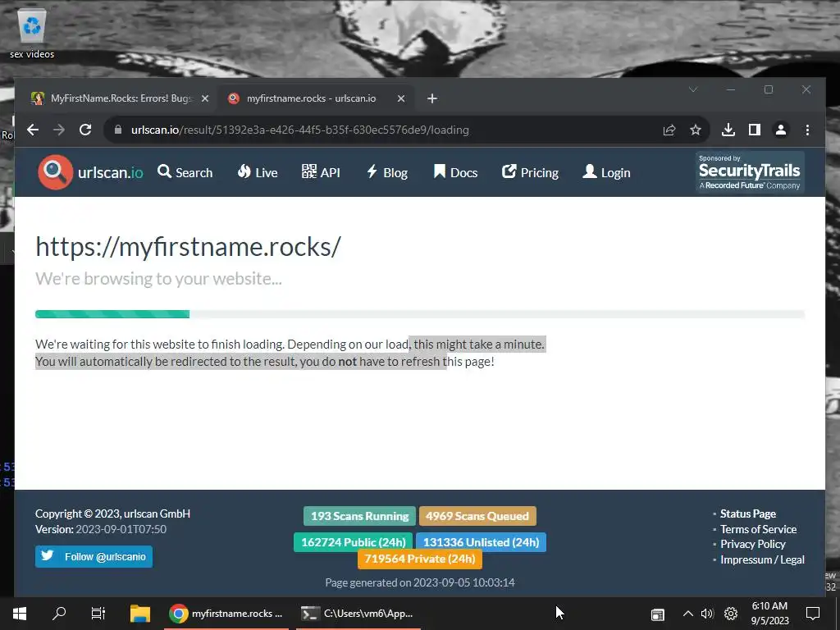
Task: Open the Live scans page
Action: (x=258, y=172)
